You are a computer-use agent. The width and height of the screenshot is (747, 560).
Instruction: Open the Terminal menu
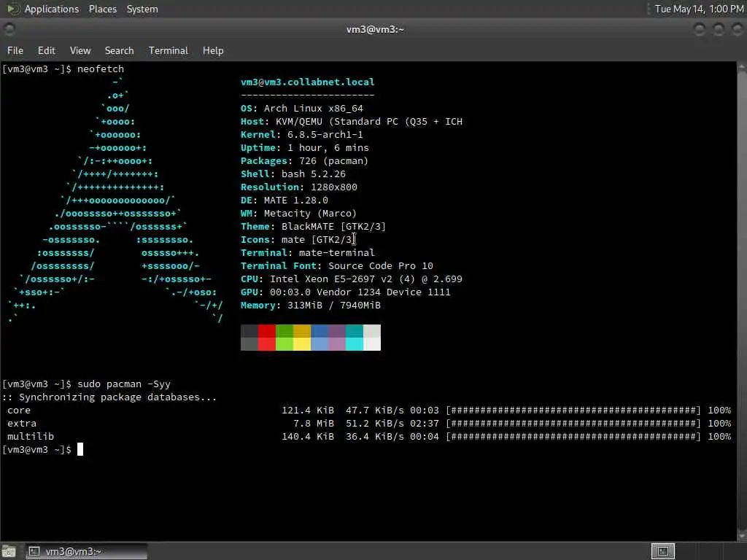[x=169, y=50]
